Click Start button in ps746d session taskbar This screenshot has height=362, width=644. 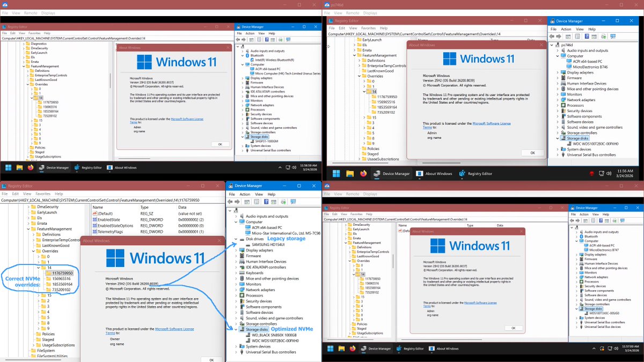[x=336, y=173]
